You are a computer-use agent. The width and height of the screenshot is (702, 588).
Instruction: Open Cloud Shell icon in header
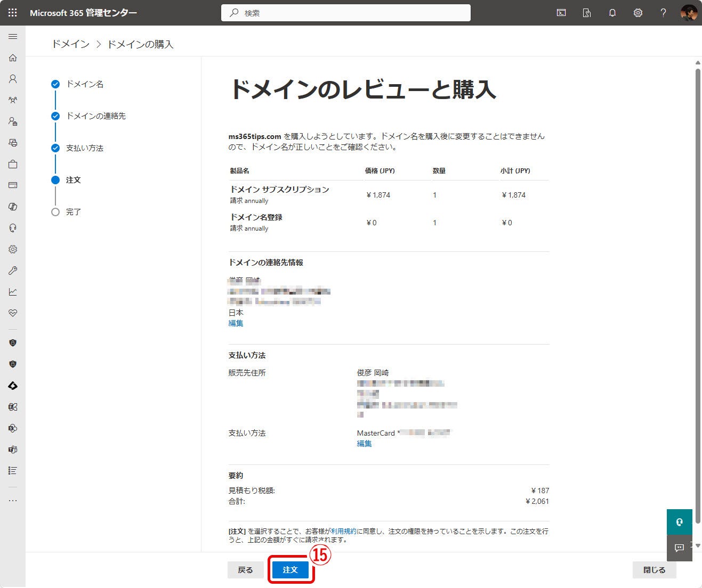point(561,13)
